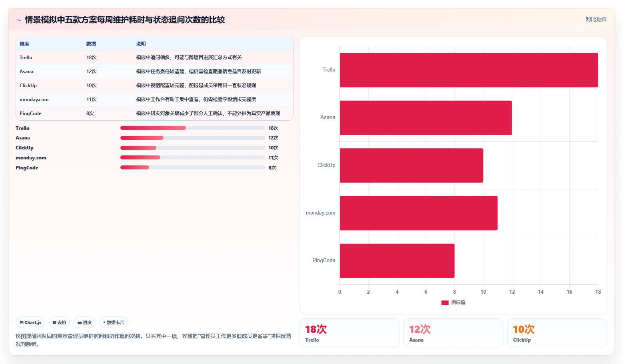Click the PingCode cell in table
This screenshot has height=364, width=623.
tap(30, 113)
